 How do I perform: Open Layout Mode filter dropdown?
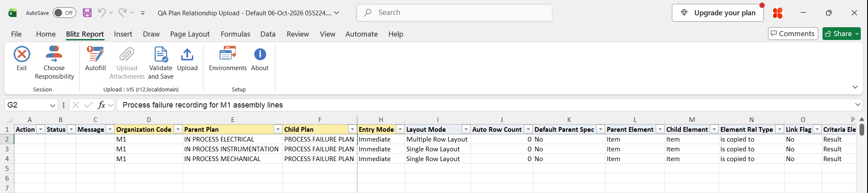tap(466, 129)
